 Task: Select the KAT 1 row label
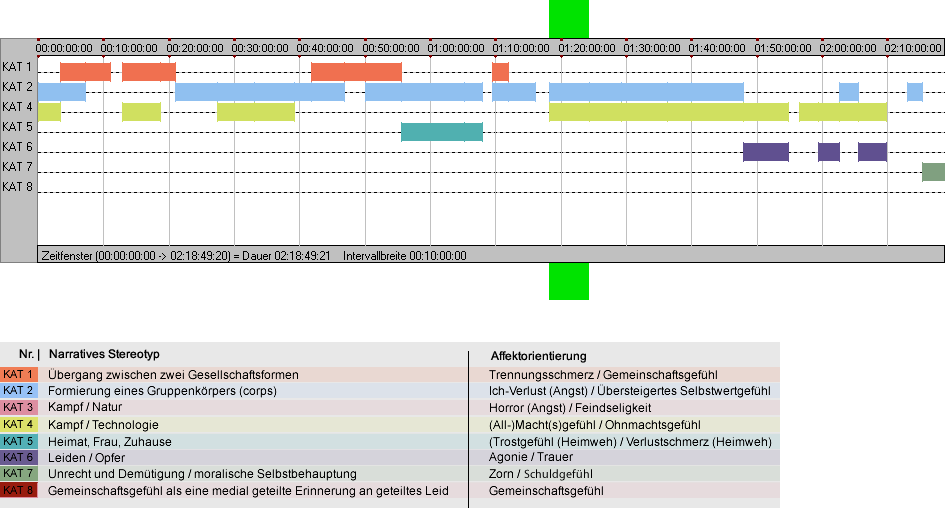[17, 67]
